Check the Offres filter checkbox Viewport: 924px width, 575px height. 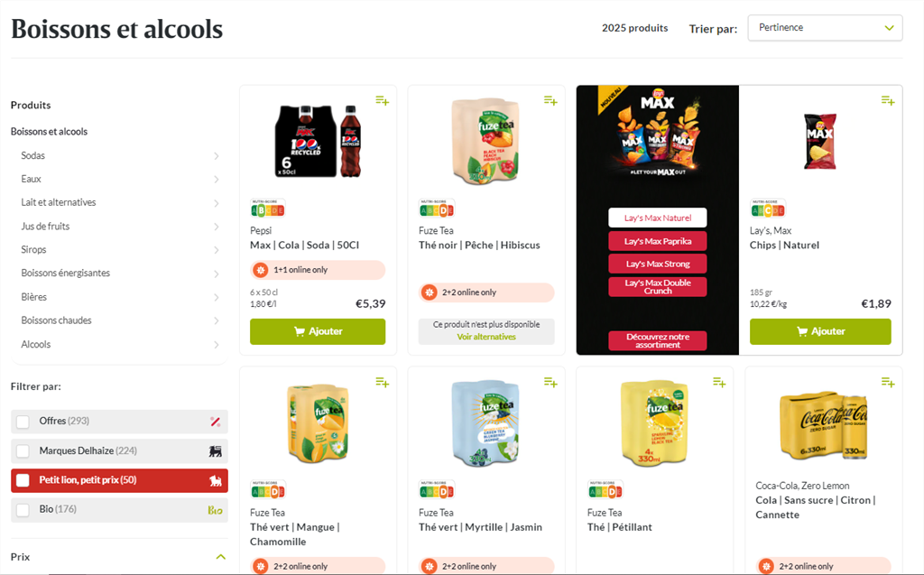[x=23, y=422]
